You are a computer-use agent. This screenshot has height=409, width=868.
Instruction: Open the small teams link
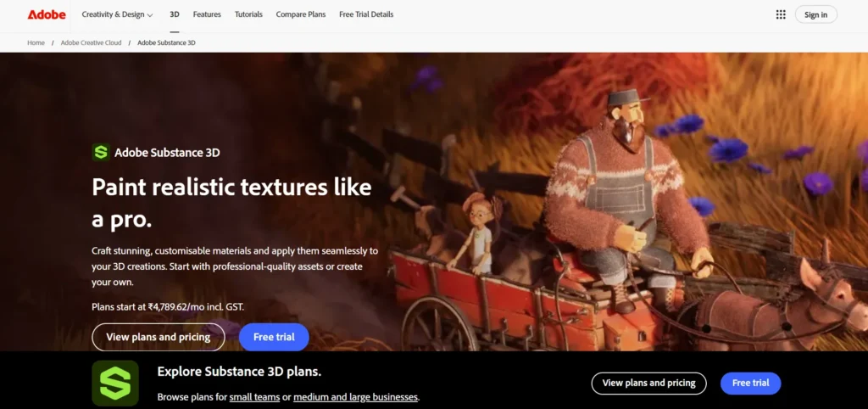click(x=254, y=397)
